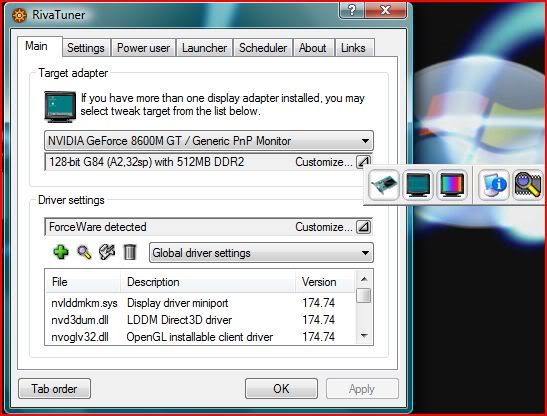Click OpenGL installable client driver description
The width and height of the screenshot is (547, 416).
(x=200, y=337)
